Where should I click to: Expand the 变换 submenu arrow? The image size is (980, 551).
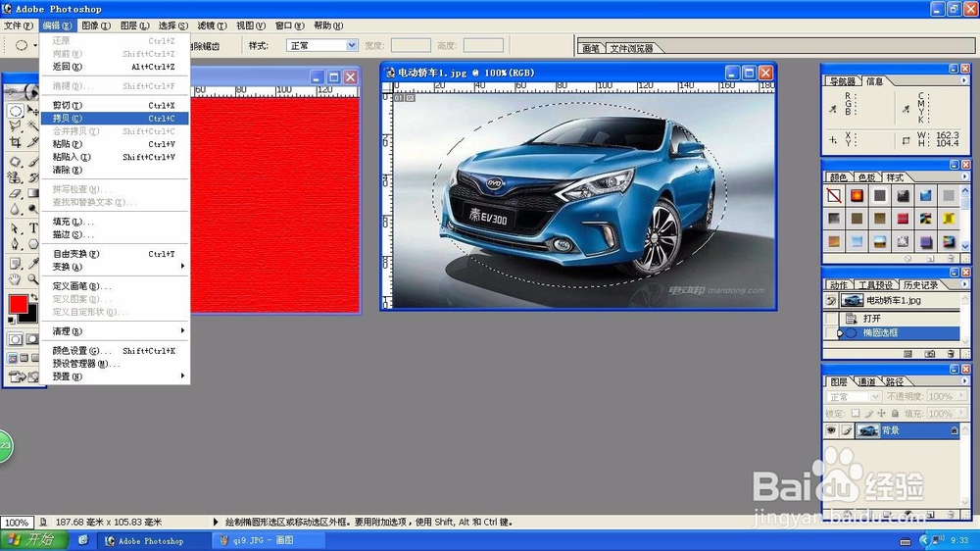(182, 267)
